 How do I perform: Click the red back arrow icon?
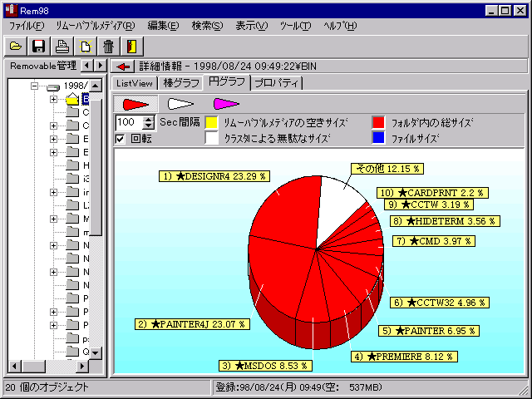124,66
